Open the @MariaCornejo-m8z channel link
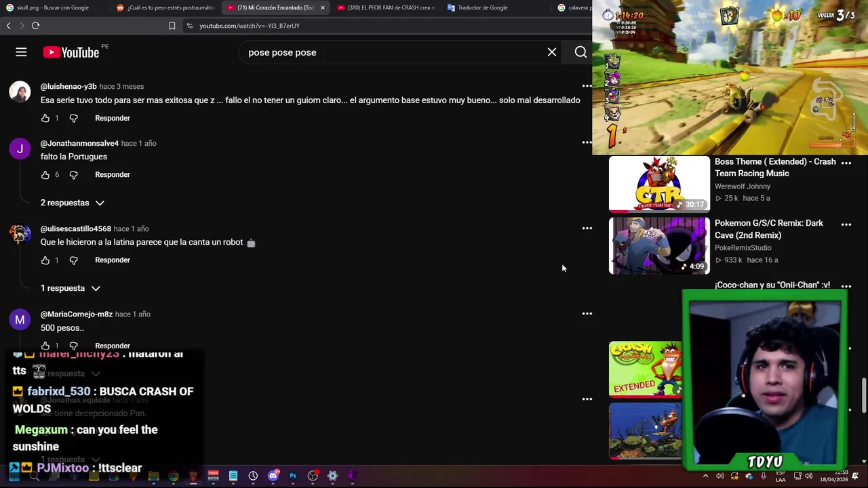The height and width of the screenshot is (488, 868). coord(77,314)
